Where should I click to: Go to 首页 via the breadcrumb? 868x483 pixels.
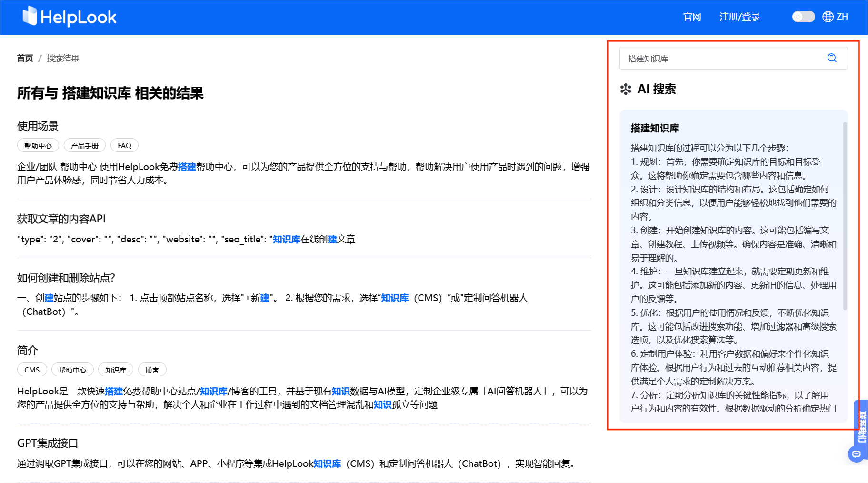(x=24, y=58)
